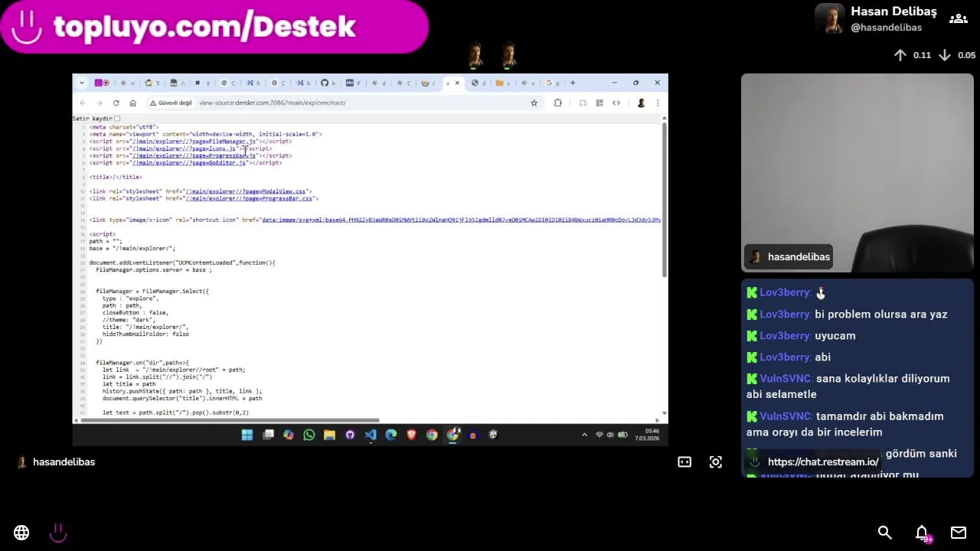Image resolution: width=980 pixels, height=551 pixels.
Task: Click the focus frame icon beside theater mode
Action: 716,462
